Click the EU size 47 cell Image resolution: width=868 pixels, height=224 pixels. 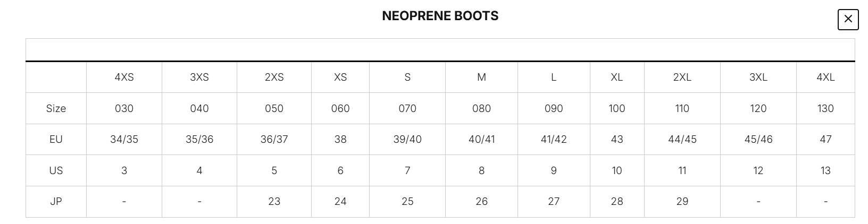click(x=825, y=140)
